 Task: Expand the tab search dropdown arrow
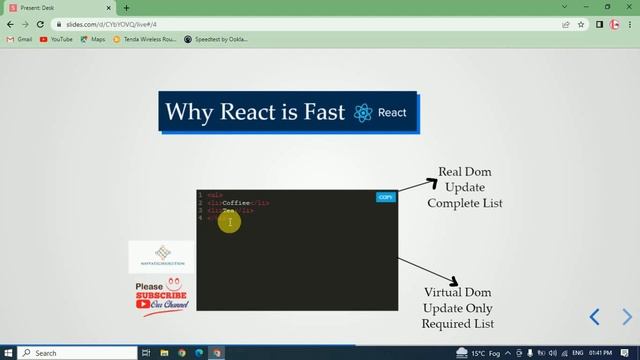click(564, 7)
